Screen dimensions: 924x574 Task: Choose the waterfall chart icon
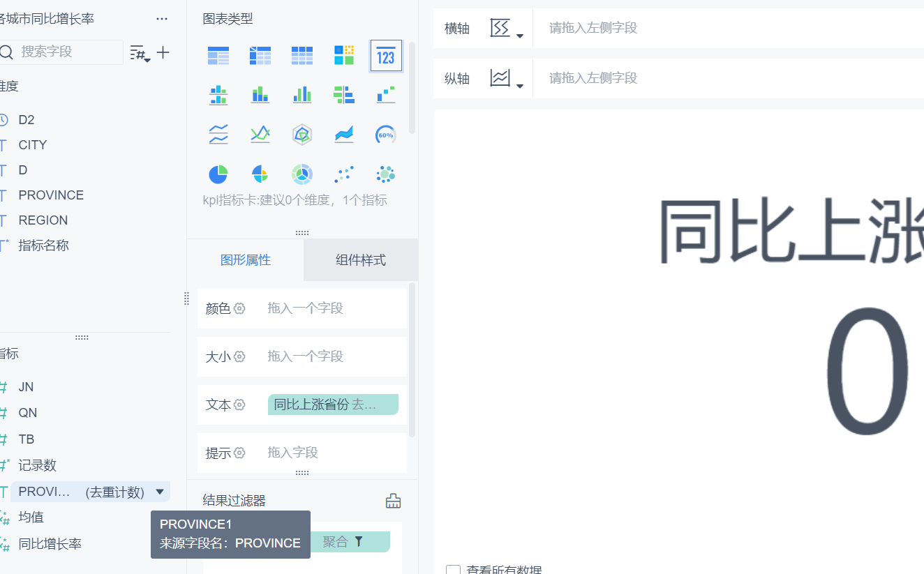(386, 95)
